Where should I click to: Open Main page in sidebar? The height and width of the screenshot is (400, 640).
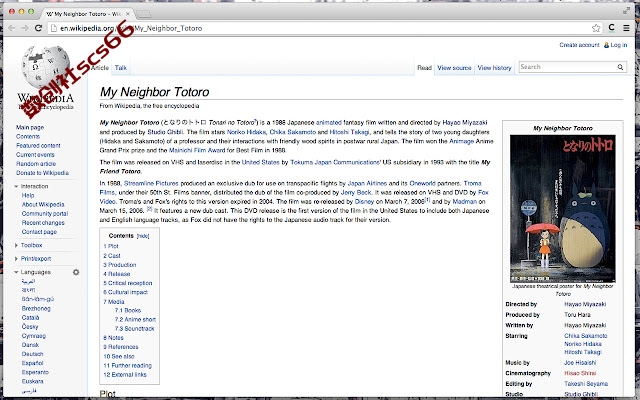[30, 127]
